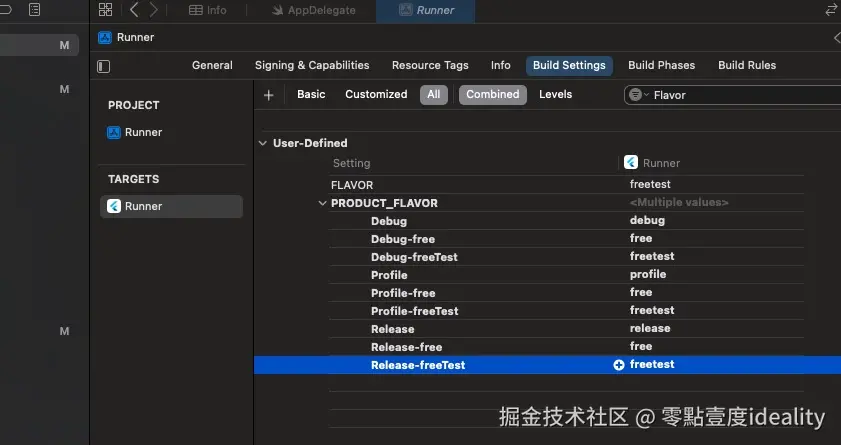
Task: Switch to the AppDelegate editor tab
Action: pyautogui.click(x=313, y=10)
